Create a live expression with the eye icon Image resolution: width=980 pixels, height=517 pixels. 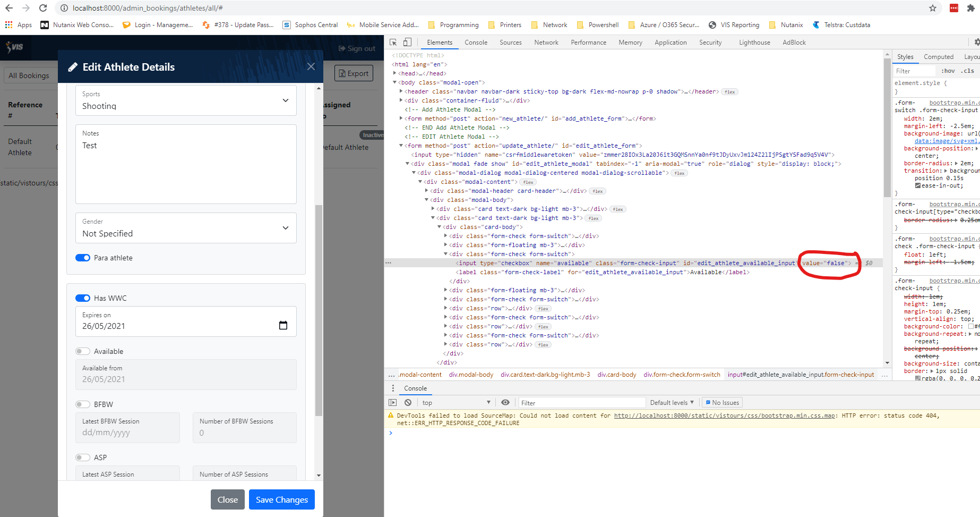point(505,402)
